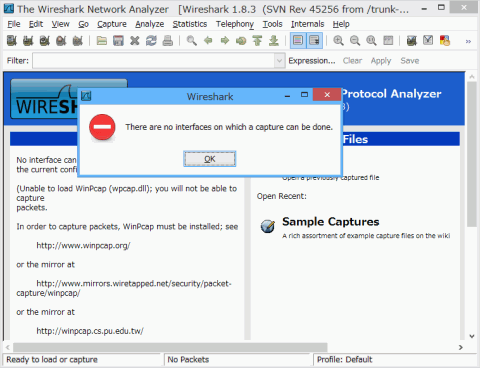The width and height of the screenshot is (480, 368).
Task: Open the Capture menu
Action: click(x=112, y=24)
